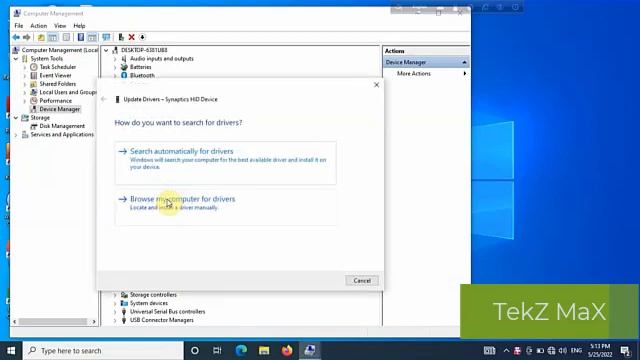Image resolution: width=640 pixels, height=360 pixels.
Task: Select Universal Serial Bus controllers
Action: point(167,312)
